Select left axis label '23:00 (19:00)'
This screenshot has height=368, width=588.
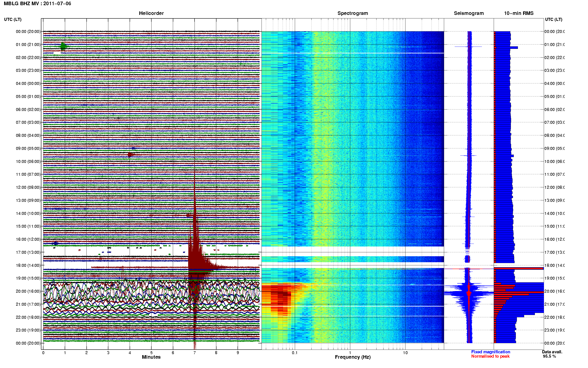click(x=28, y=330)
